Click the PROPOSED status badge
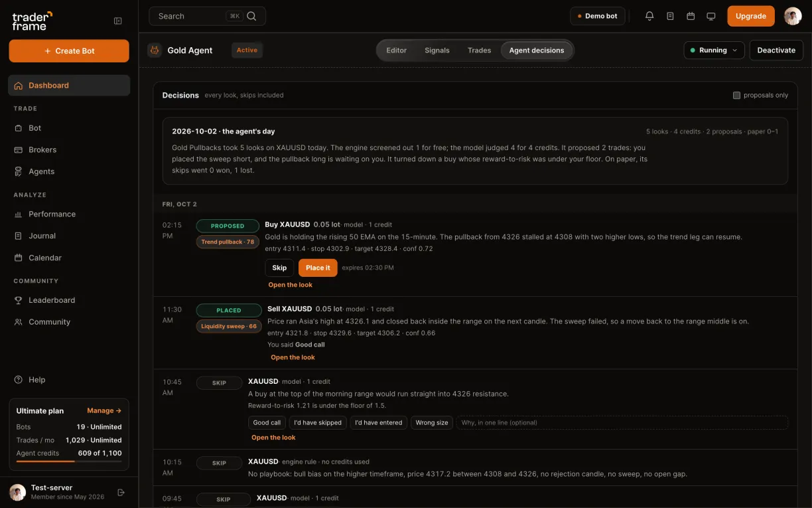The height and width of the screenshot is (508, 812). point(228,226)
